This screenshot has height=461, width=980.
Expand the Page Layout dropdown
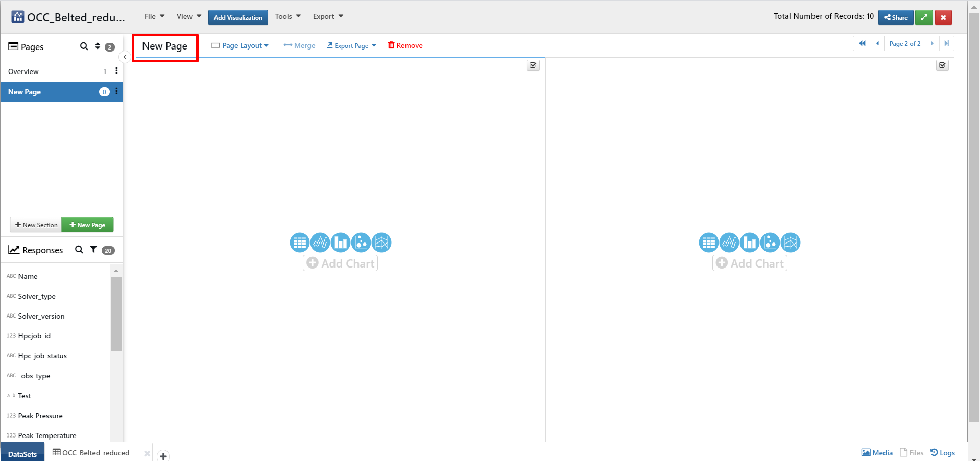pos(240,45)
